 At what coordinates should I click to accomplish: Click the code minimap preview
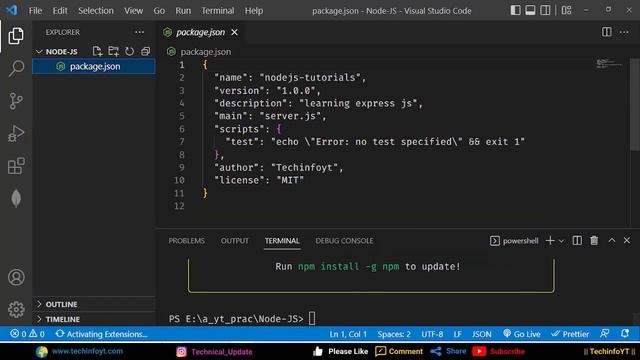coord(609,64)
